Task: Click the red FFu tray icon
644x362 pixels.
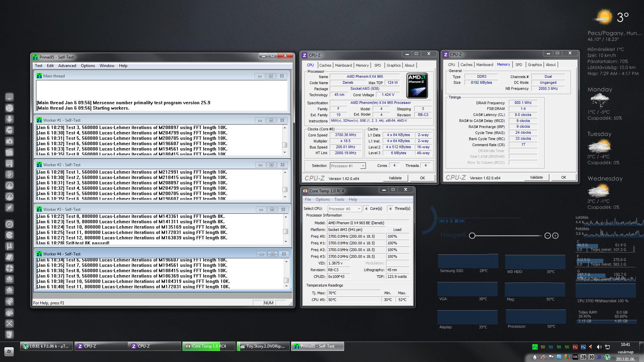Action: 575,347
